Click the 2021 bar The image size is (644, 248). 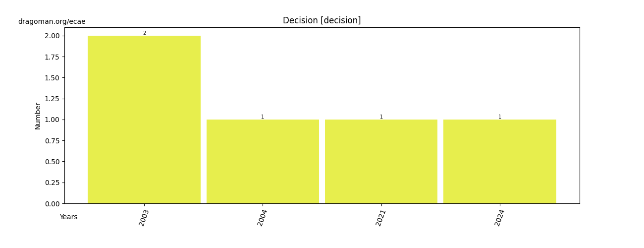pos(381,162)
